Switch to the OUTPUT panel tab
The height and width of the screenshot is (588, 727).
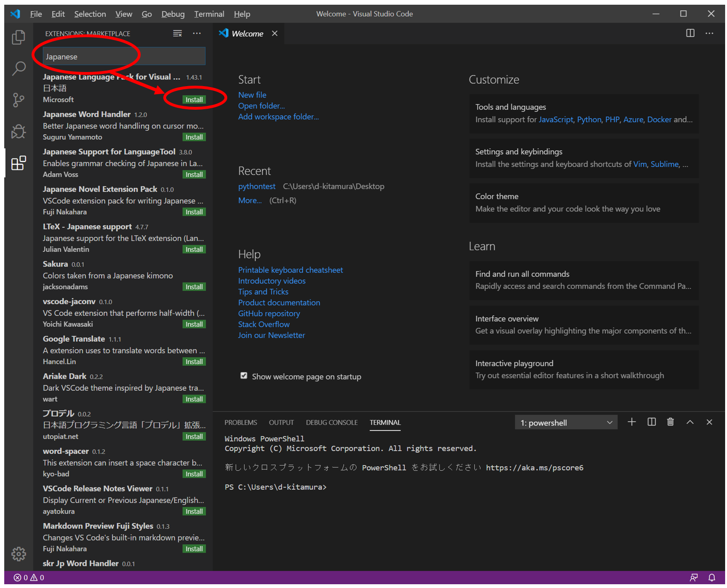[281, 422]
